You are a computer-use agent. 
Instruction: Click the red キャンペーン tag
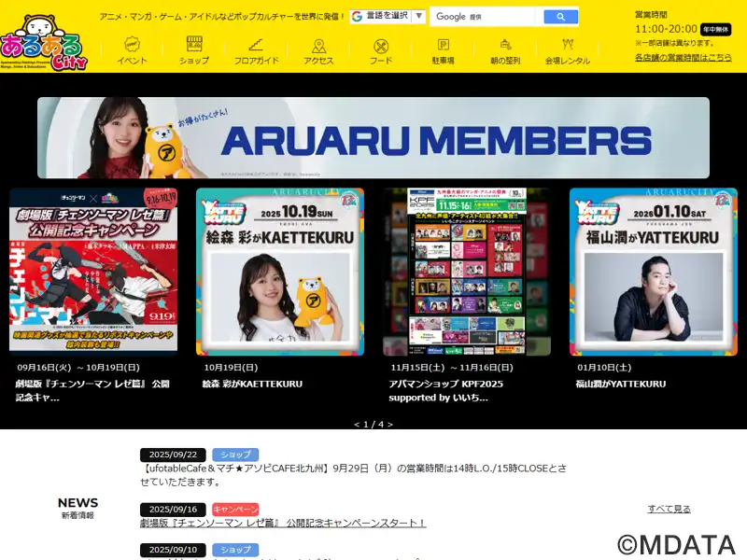(x=235, y=510)
